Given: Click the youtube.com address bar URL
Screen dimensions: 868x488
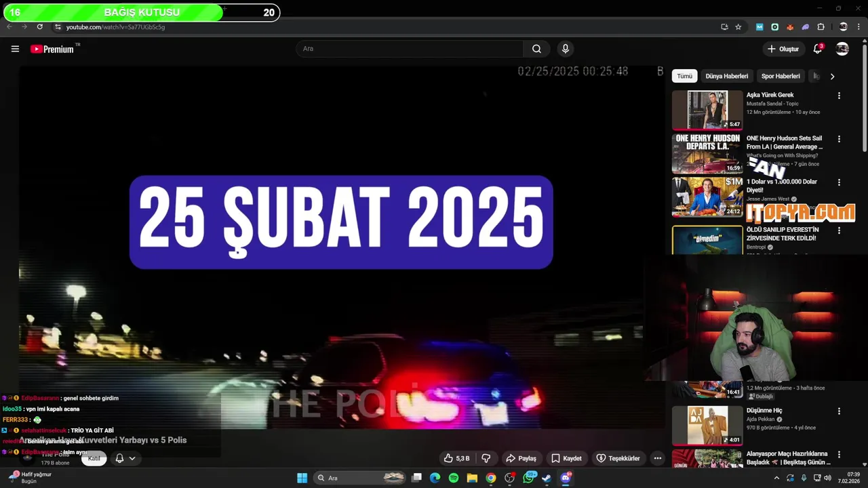Looking at the screenshot, I should 115,27.
